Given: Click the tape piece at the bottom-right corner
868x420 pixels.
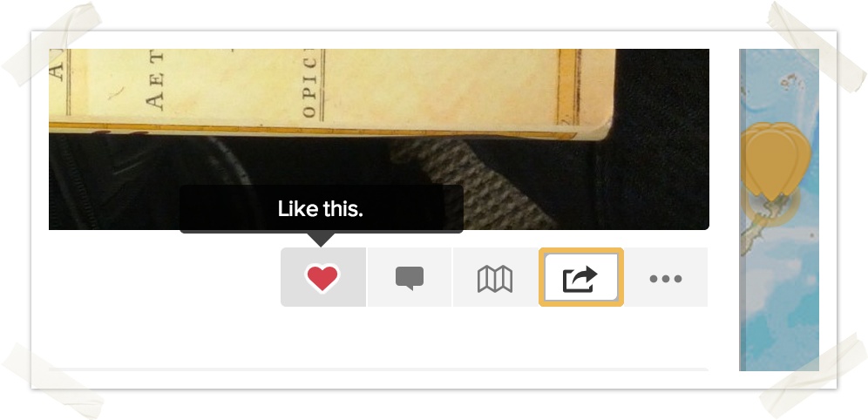Looking at the screenshot, I should pos(814,376).
